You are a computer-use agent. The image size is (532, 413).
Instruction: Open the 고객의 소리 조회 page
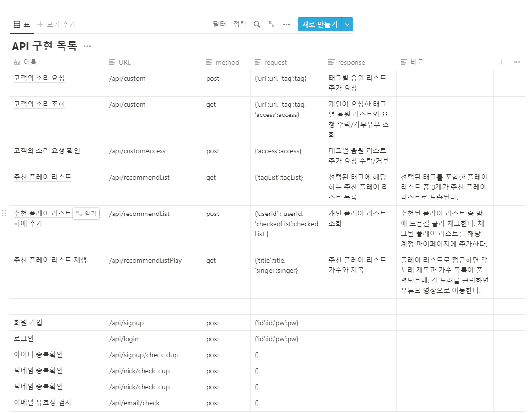(39, 104)
